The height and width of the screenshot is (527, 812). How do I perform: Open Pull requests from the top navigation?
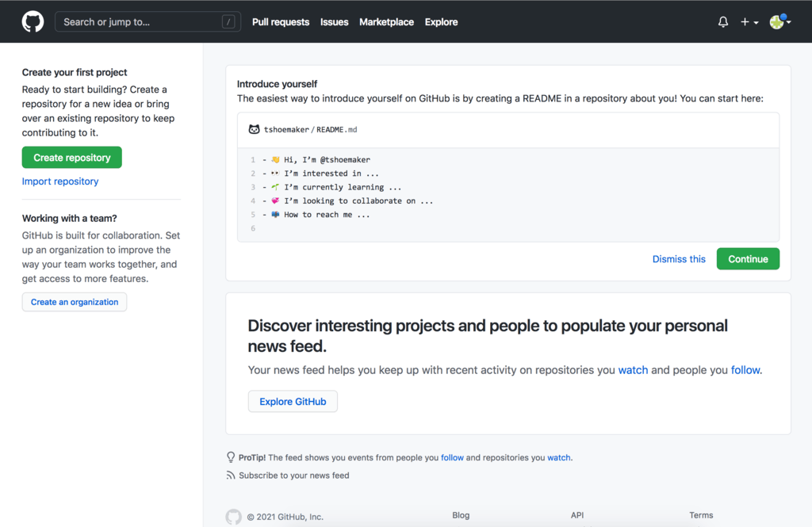tap(281, 22)
